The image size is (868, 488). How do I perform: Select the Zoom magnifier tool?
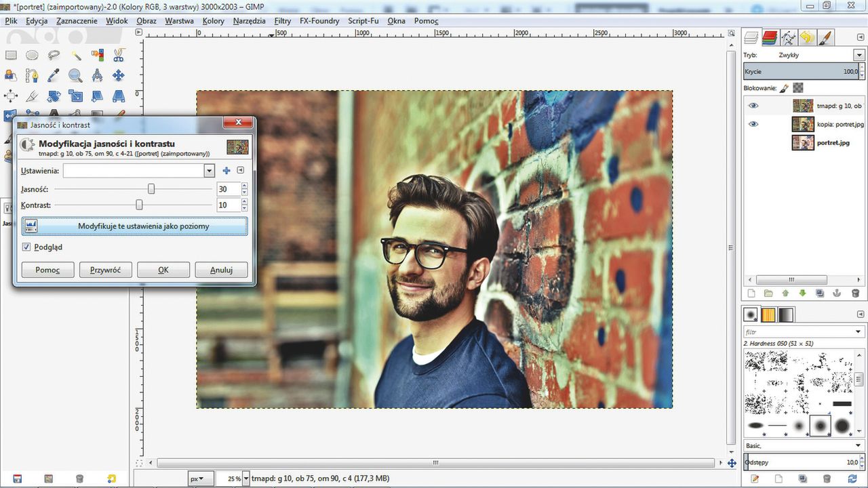click(x=76, y=75)
